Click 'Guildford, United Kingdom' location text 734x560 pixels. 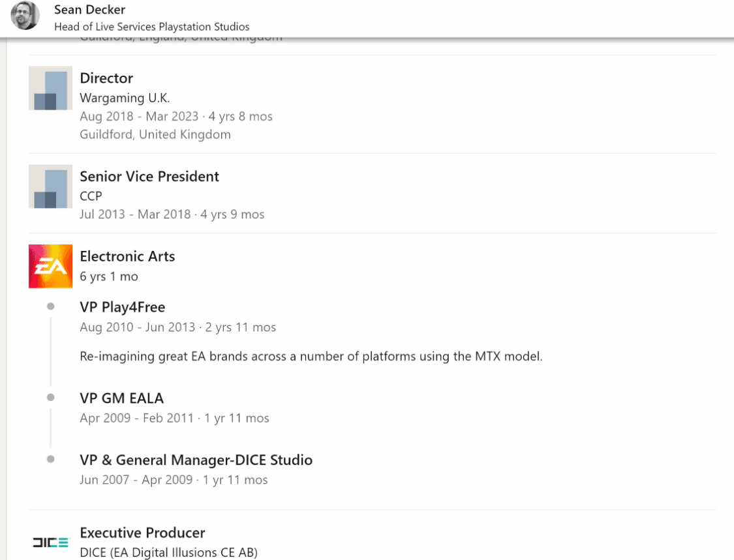(x=155, y=134)
